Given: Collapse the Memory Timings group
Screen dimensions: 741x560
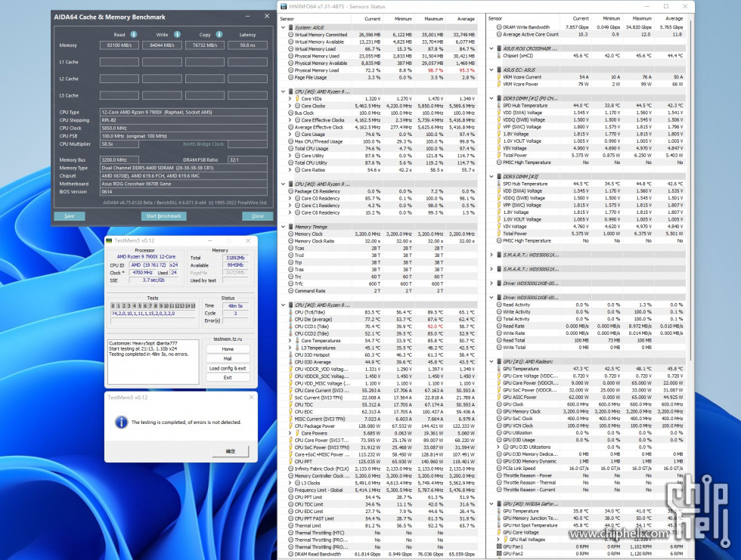Looking at the screenshot, I should tap(284, 227).
